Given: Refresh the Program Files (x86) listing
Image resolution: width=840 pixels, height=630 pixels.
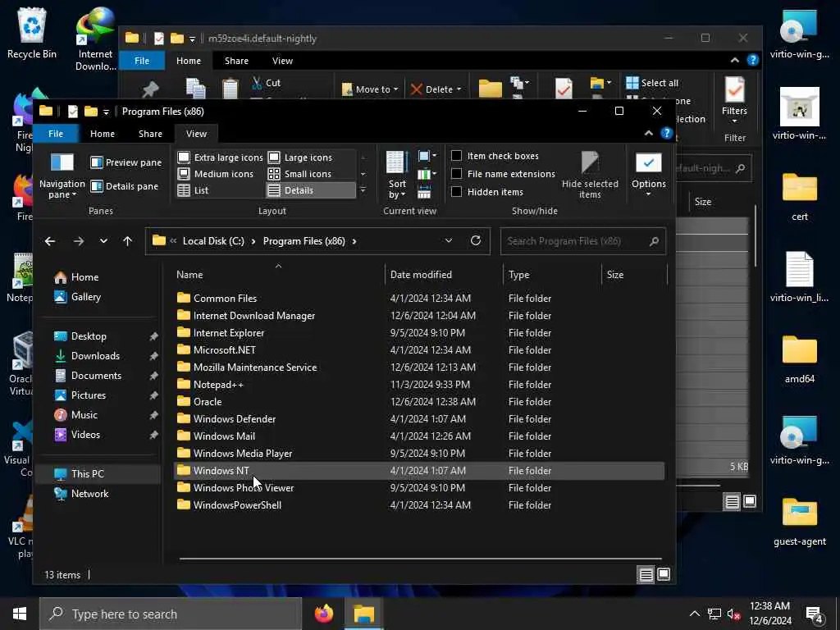Looking at the screenshot, I should click(x=475, y=240).
